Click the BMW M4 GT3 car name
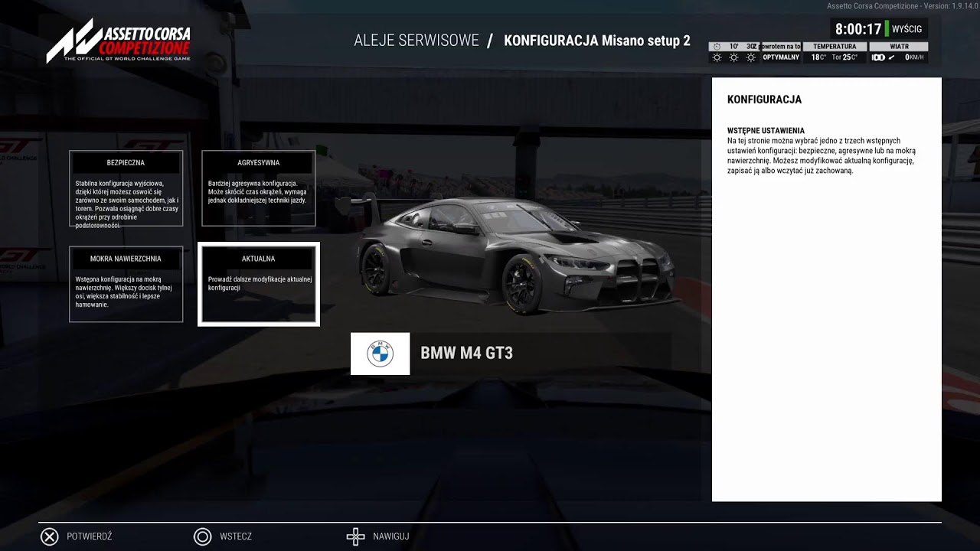Screen dimensions: 980x551 466,353
